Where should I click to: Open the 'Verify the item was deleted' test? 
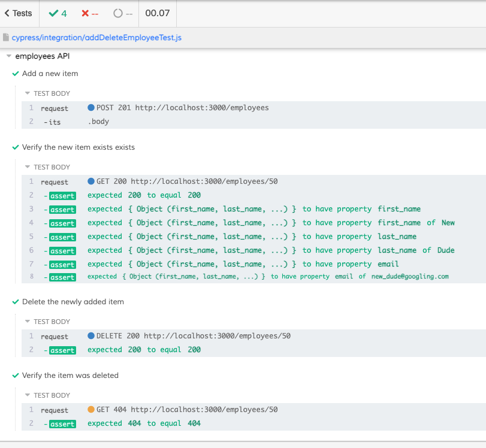(x=70, y=376)
